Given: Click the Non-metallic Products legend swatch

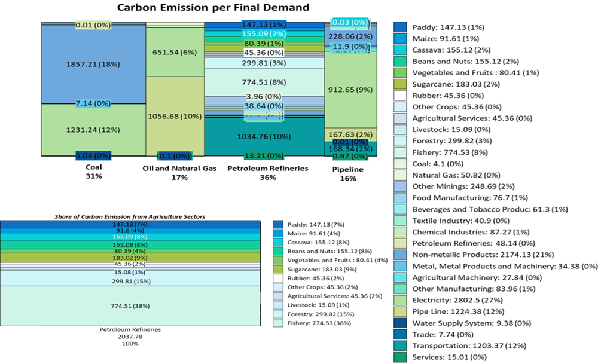Looking at the screenshot, I should point(400,255).
